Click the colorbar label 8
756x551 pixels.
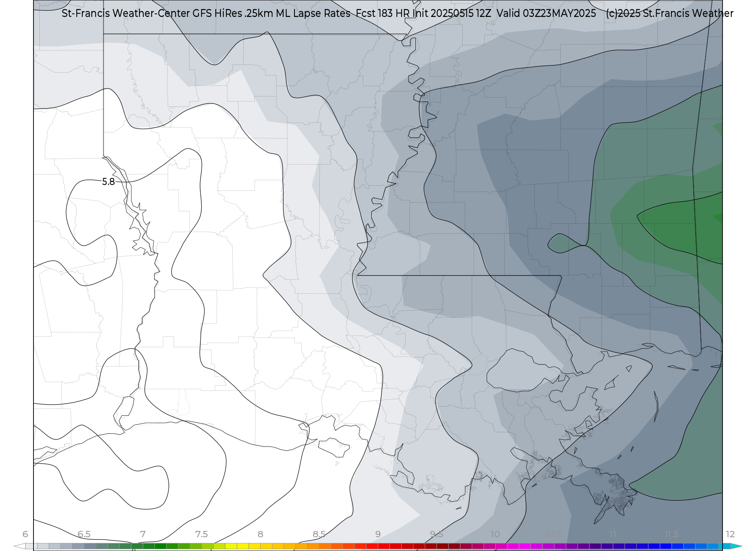pyautogui.click(x=260, y=534)
